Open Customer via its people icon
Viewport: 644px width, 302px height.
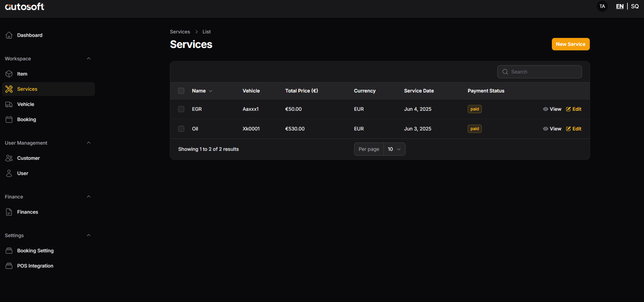tap(9, 158)
